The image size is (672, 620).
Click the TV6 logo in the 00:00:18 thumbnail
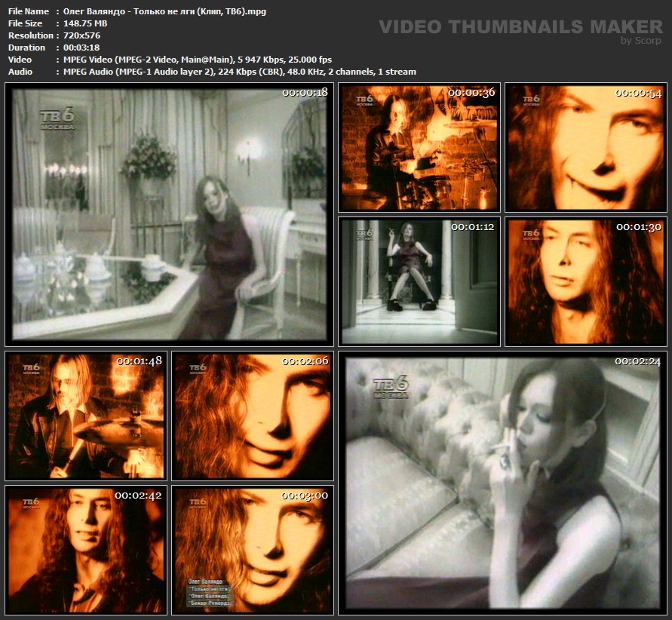click(57, 120)
